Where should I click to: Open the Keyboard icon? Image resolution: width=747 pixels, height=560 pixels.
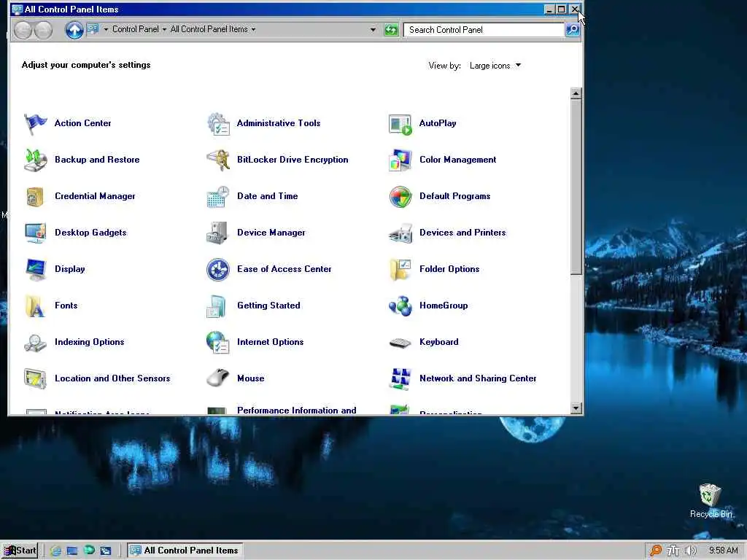(400, 343)
